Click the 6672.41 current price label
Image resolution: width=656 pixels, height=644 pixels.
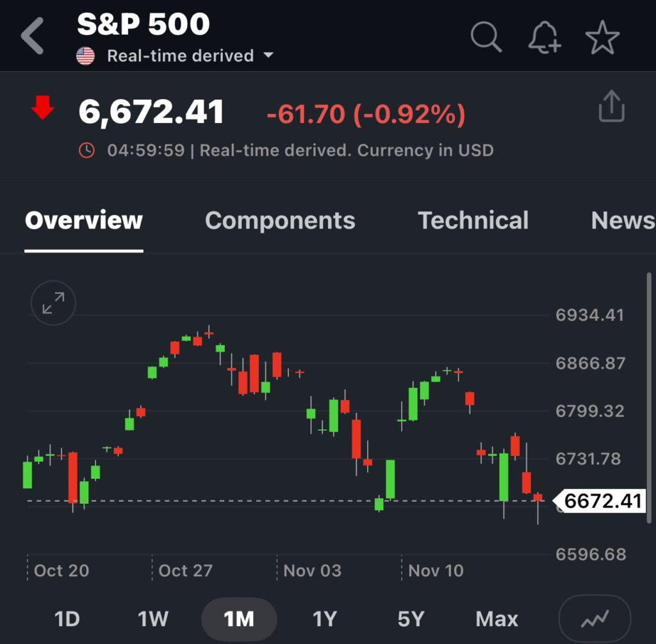602,501
